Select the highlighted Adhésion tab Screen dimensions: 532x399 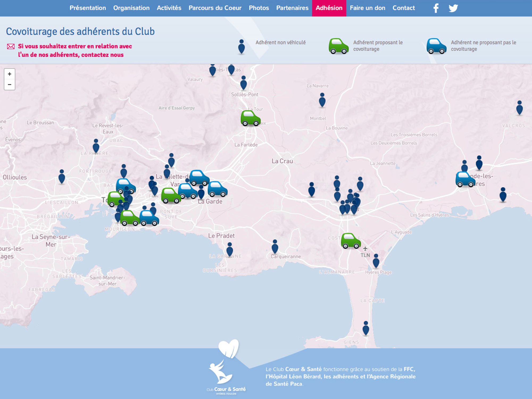tap(329, 8)
